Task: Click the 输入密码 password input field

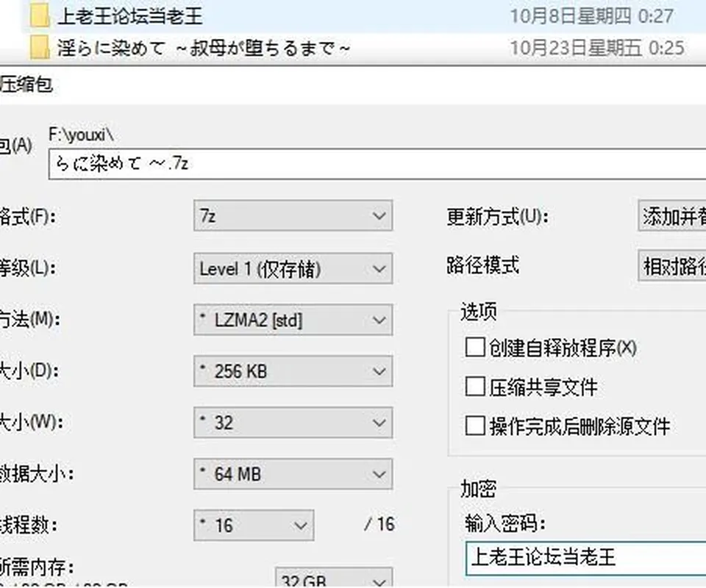Action: pos(586,559)
